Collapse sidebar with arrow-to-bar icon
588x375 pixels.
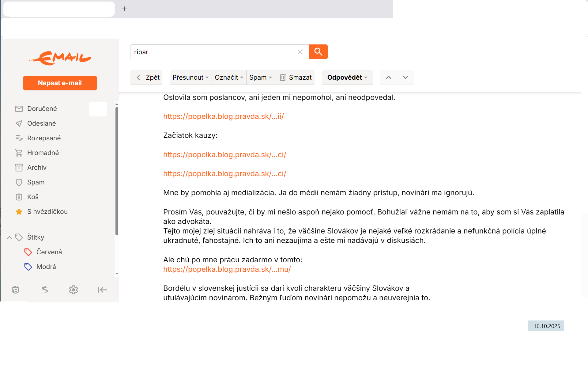tap(102, 290)
